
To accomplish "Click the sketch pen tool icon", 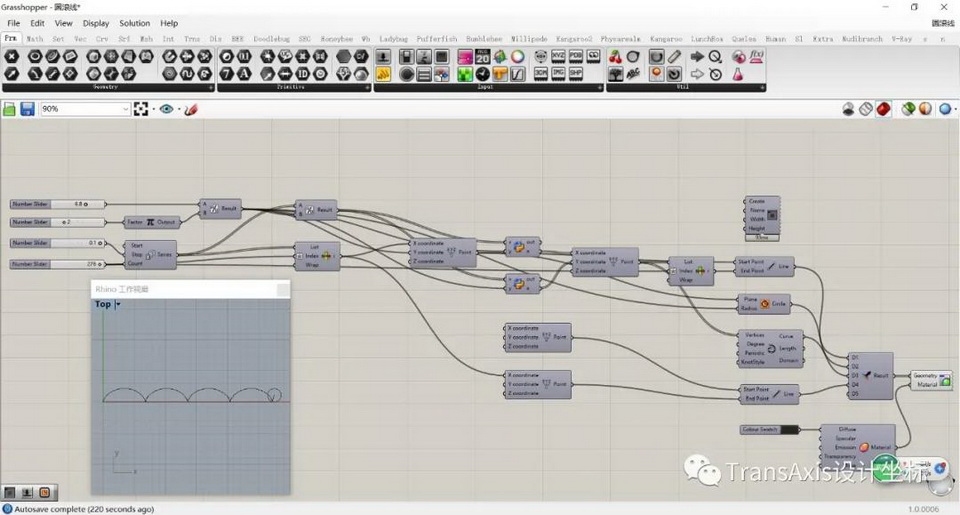I will [191, 109].
